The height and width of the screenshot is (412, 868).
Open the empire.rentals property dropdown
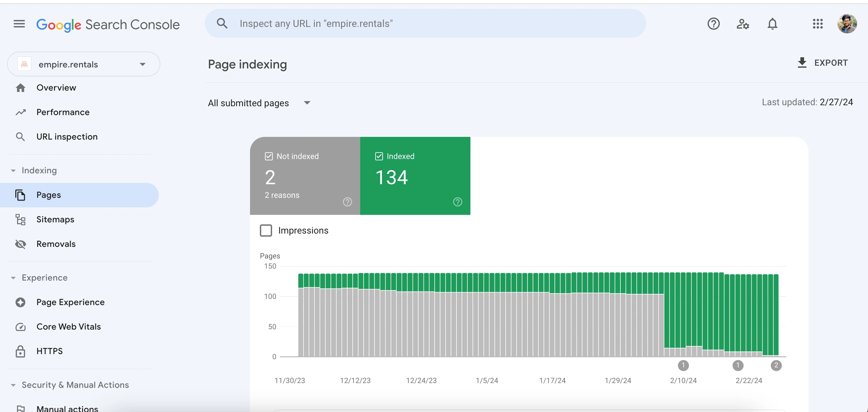pos(84,64)
